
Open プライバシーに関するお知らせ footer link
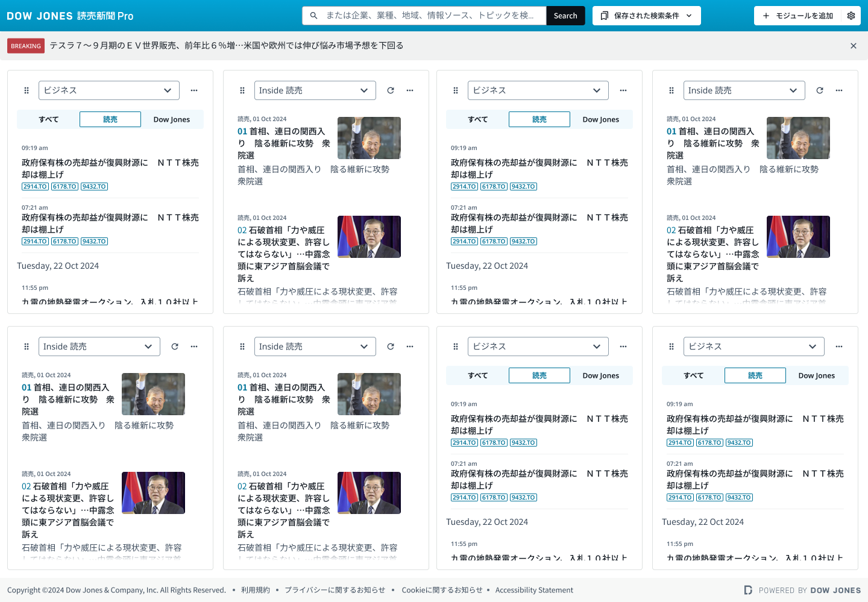click(335, 590)
